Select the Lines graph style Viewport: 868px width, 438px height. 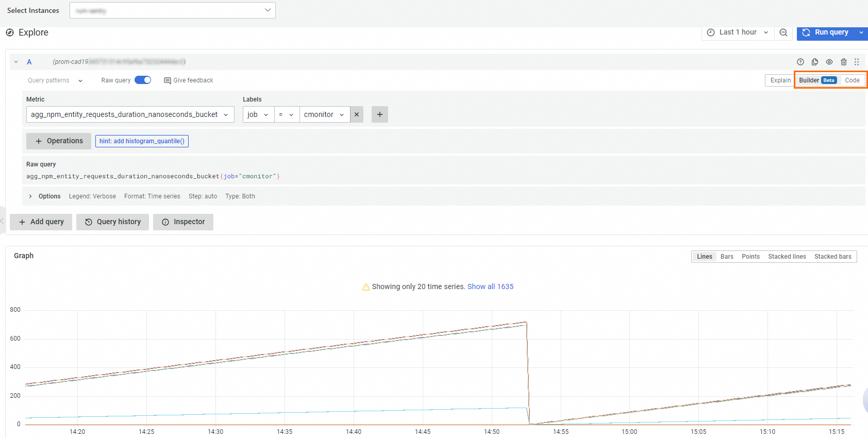click(x=705, y=257)
